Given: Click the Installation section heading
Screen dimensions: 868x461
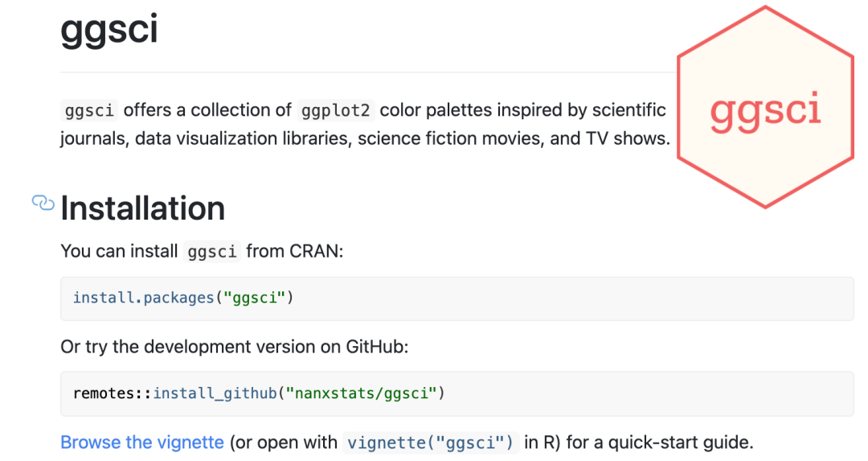Looking at the screenshot, I should [143, 208].
